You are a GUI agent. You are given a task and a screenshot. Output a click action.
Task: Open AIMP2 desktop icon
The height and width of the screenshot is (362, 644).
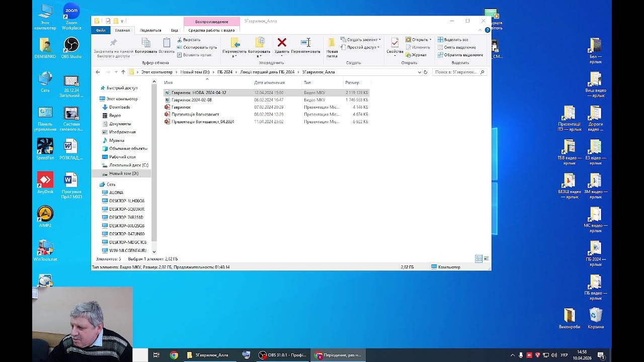(x=45, y=216)
